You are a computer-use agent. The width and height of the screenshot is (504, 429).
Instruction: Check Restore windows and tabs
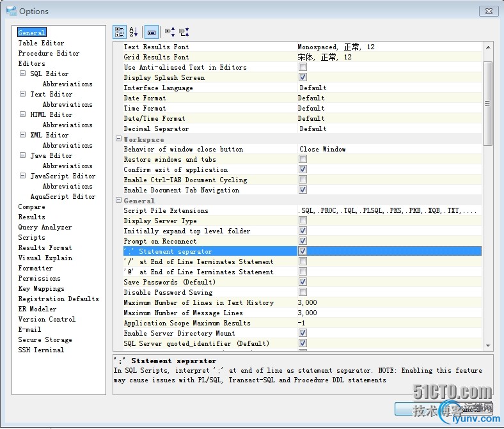pyautogui.click(x=303, y=159)
